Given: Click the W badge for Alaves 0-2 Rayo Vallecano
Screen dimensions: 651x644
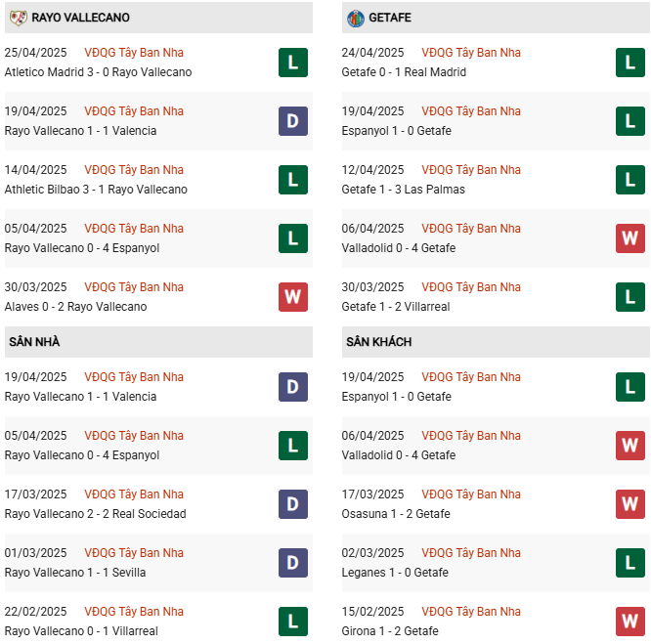Looking at the screenshot, I should pos(293,297).
